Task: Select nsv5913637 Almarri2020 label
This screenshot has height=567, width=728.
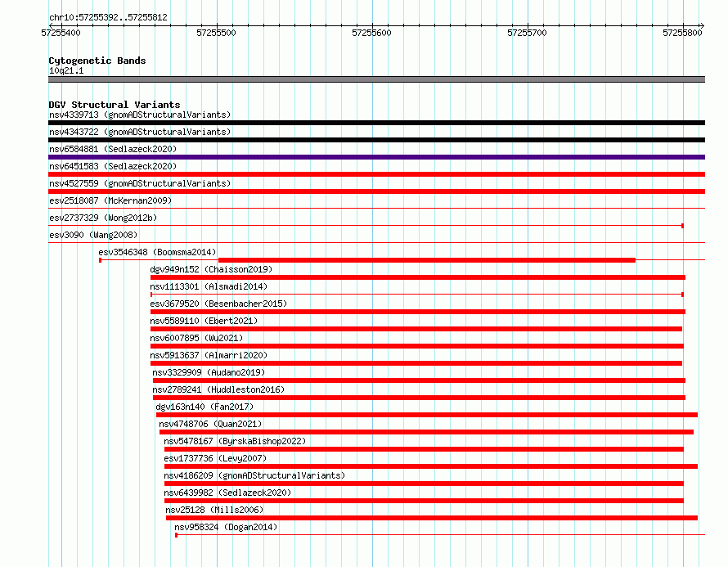Action: click(209, 355)
